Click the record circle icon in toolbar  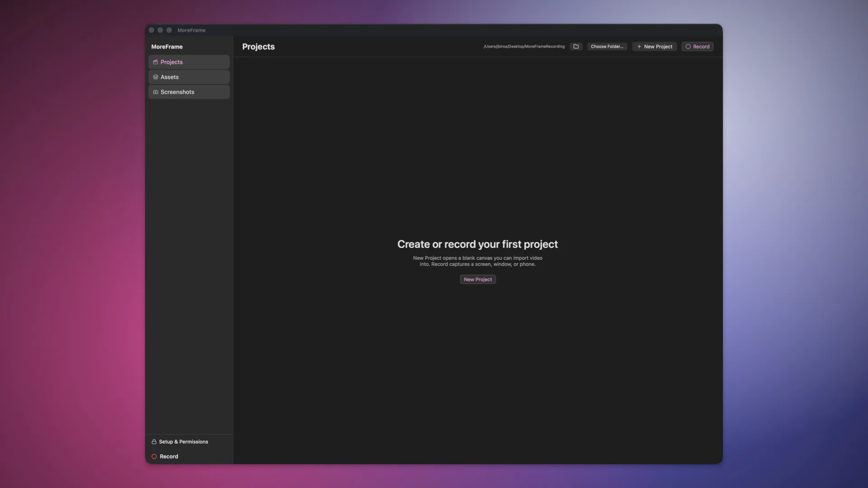pyautogui.click(x=688, y=47)
